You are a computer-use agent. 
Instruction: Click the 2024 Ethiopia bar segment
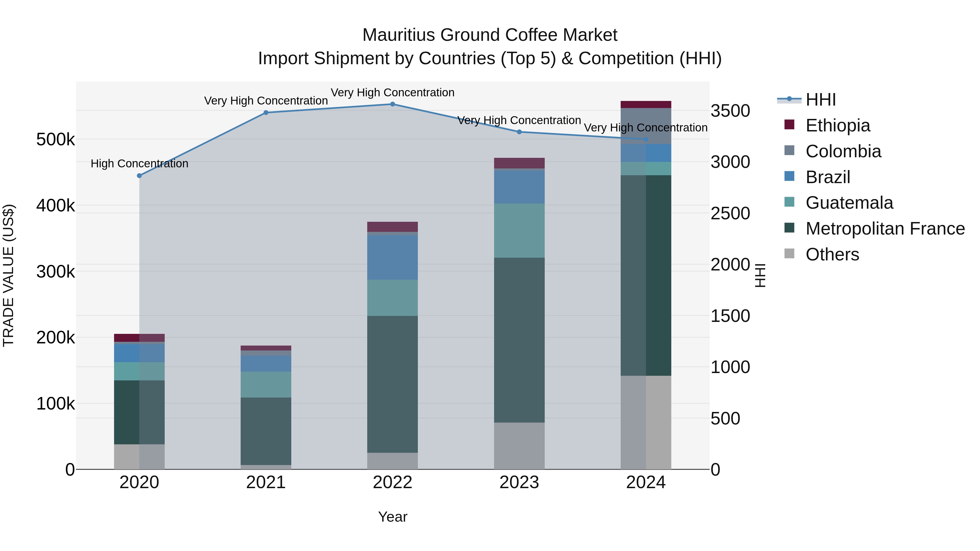[x=646, y=104]
